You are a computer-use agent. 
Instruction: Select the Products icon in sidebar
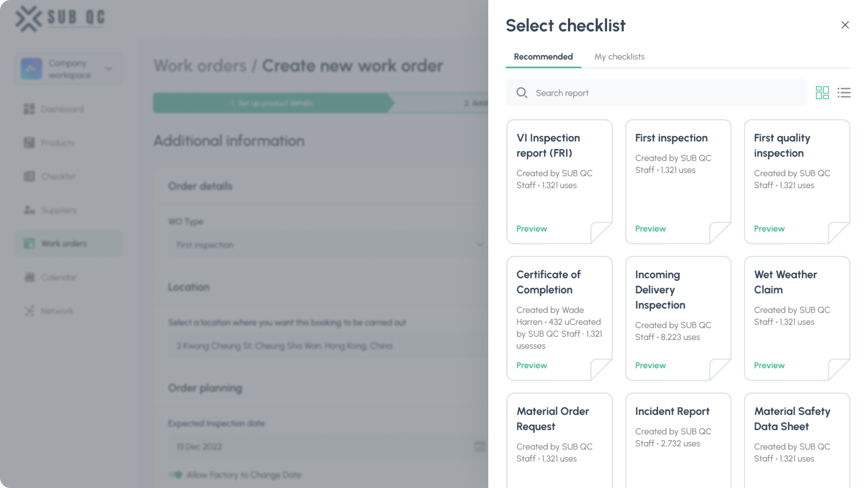tap(29, 142)
